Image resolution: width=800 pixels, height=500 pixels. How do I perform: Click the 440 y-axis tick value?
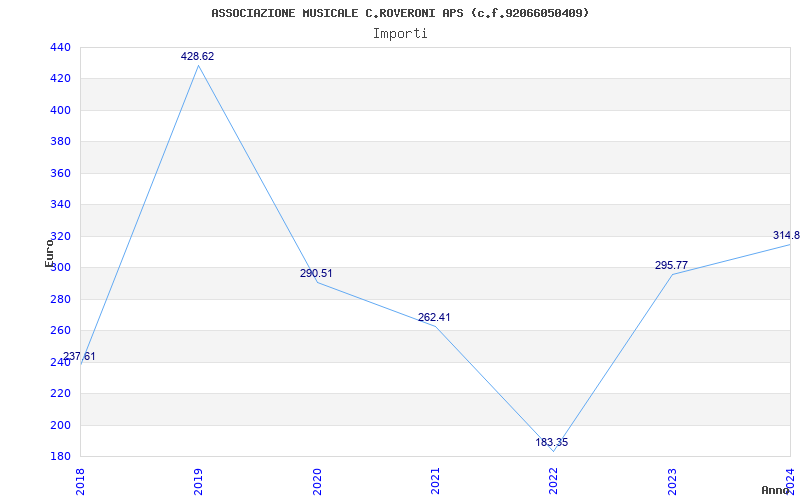coord(60,47)
